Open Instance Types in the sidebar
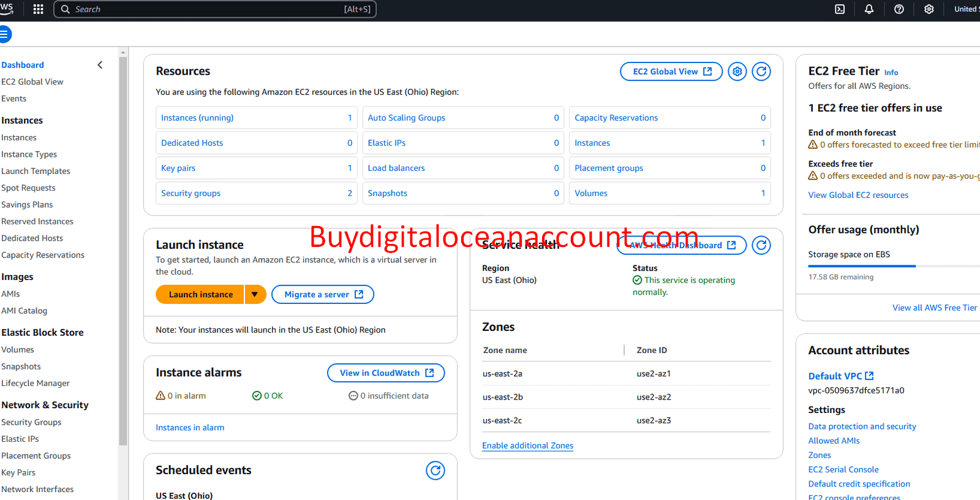This screenshot has width=980, height=500. tap(29, 154)
